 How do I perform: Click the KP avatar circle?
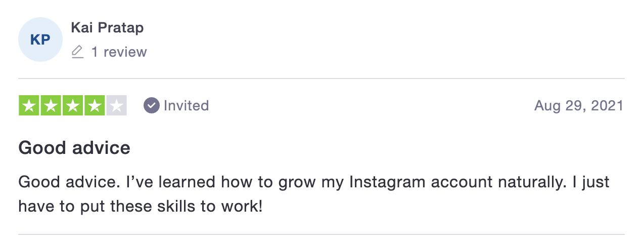[x=40, y=39]
